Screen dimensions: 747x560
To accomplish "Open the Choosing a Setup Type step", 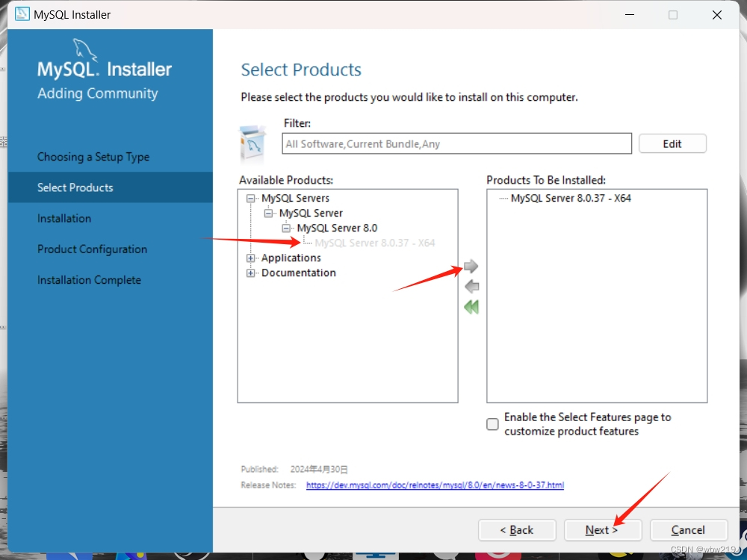I will tap(93, 157).
